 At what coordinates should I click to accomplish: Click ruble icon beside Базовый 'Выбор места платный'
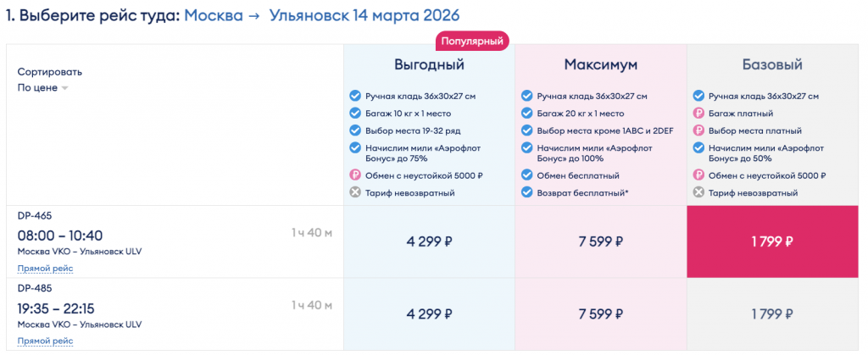click(x=699, y=130)
